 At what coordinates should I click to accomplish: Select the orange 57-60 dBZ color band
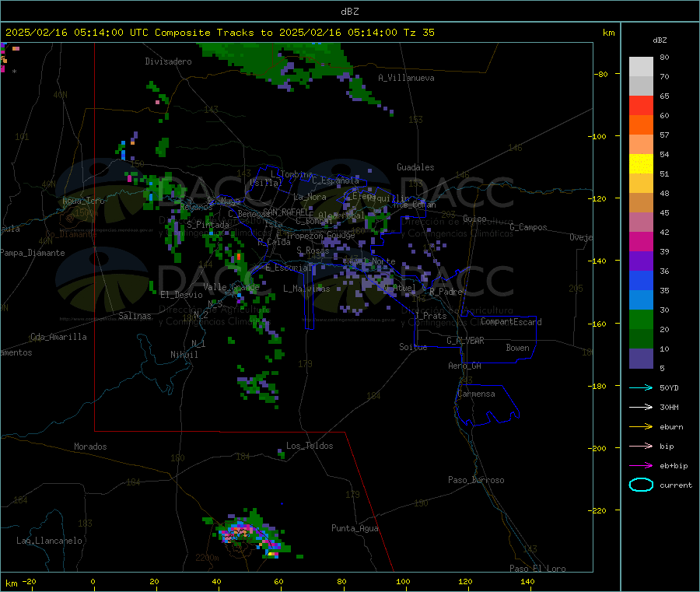click(x=641, y=125)
